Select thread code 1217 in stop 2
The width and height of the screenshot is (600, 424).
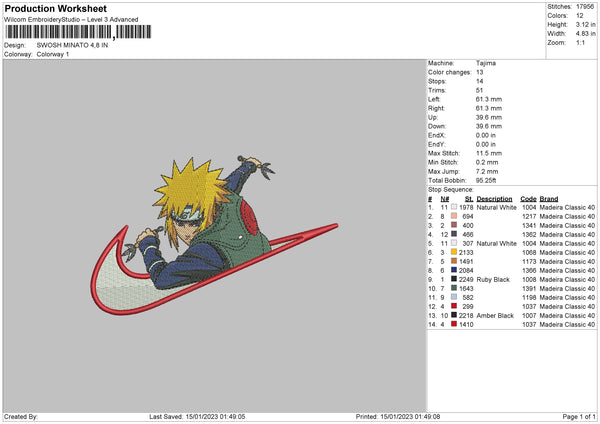point(529,216)
